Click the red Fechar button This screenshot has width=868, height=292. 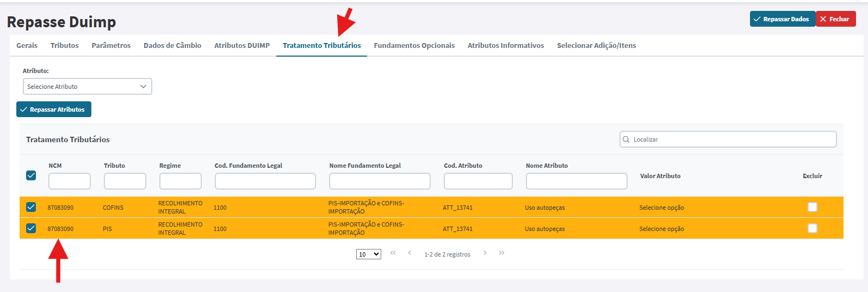pyautogui.click(x=835, y=19)
